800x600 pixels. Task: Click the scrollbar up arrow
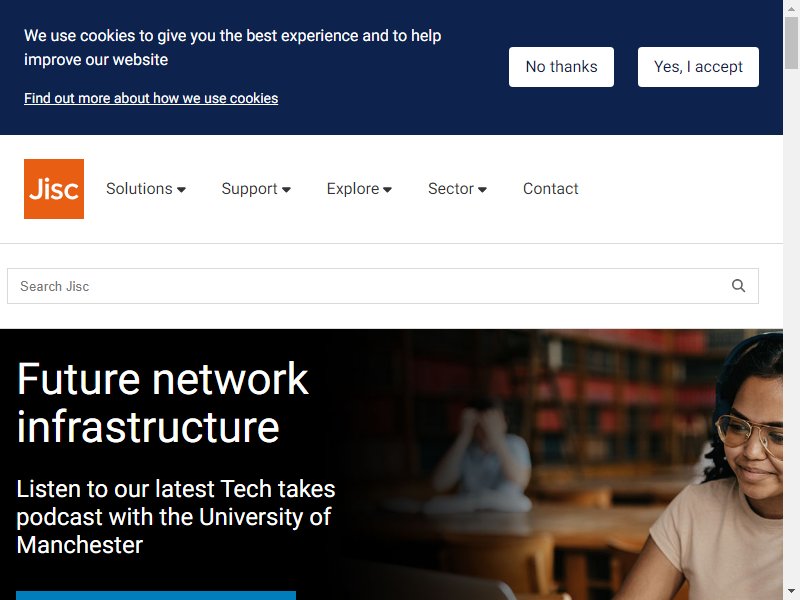pos(791,8)
